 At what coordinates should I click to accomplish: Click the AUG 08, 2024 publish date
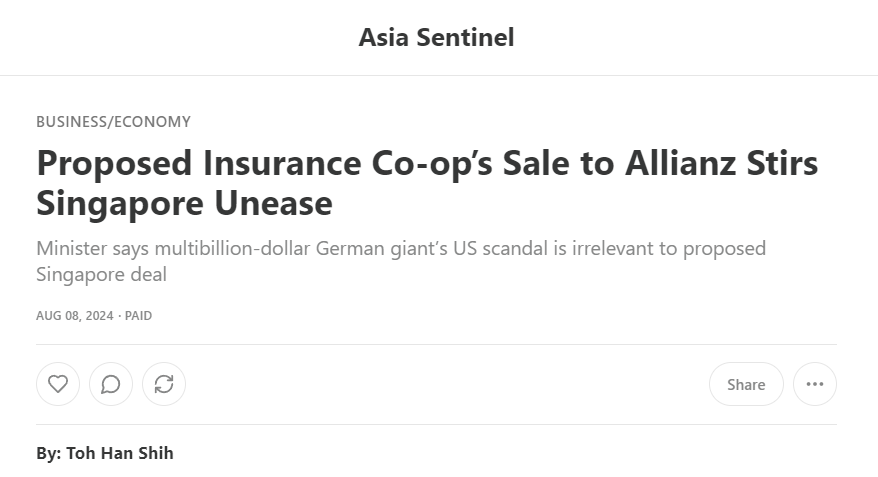coord(75,316)
